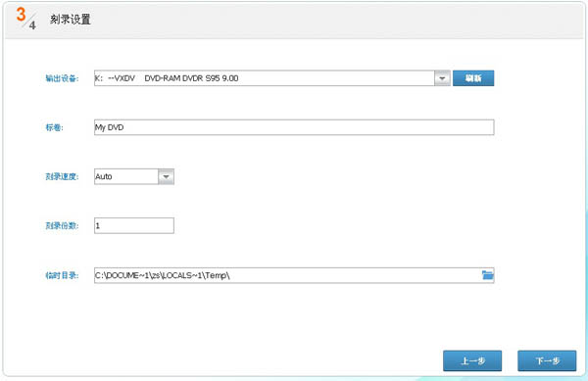588x381 pixels.
Task: Click the gray number 4 step total
Action: coord(32,25)
